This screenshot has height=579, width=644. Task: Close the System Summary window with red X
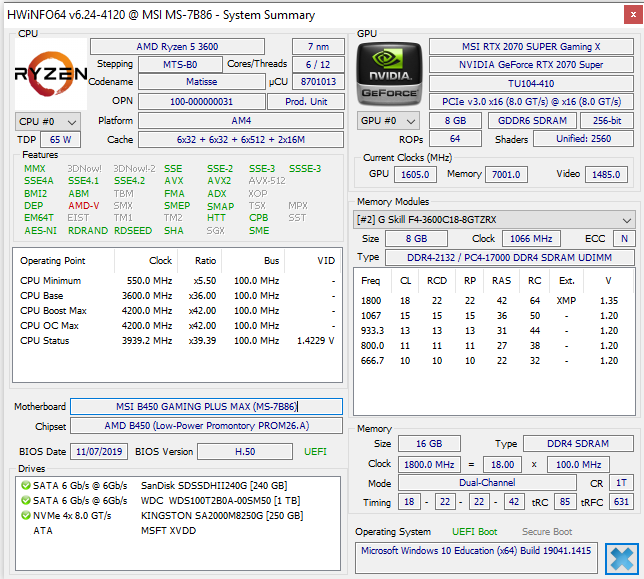pos(633,15)
